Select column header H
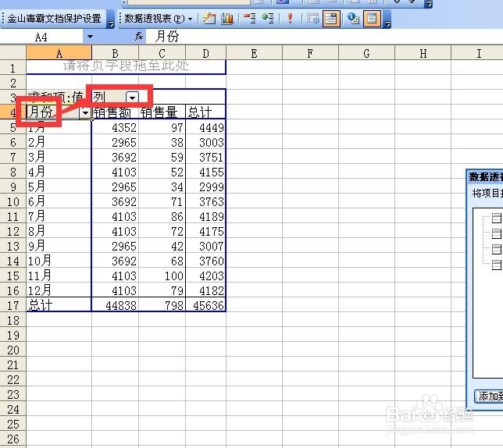 coord(423,53)
